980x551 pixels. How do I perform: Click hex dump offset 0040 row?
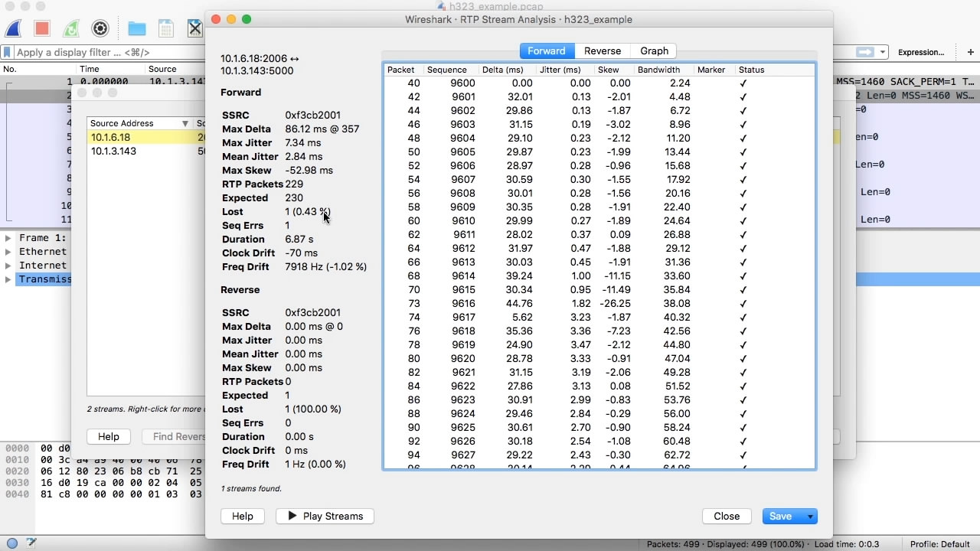pos(103,494)
